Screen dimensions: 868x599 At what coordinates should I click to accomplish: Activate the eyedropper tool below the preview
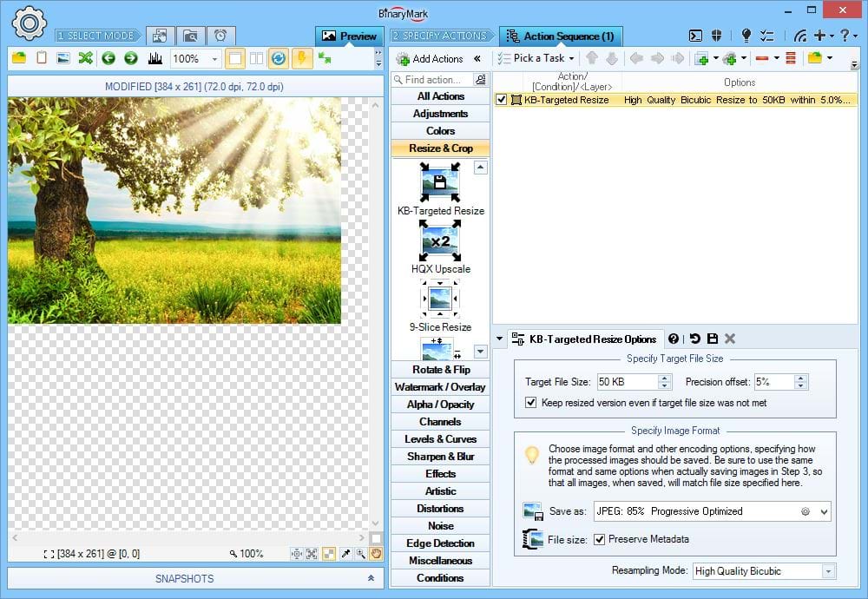coord(345,553)
